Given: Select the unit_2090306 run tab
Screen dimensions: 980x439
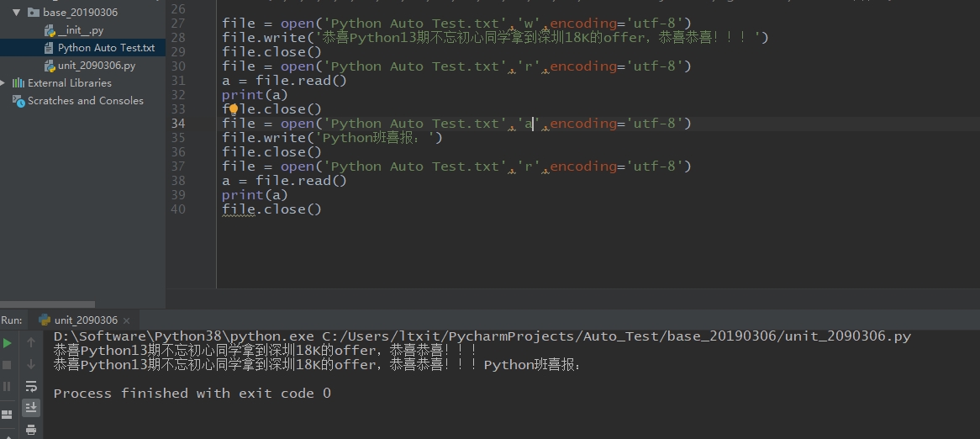Looking at the screenshot, I should pos(86,320).
